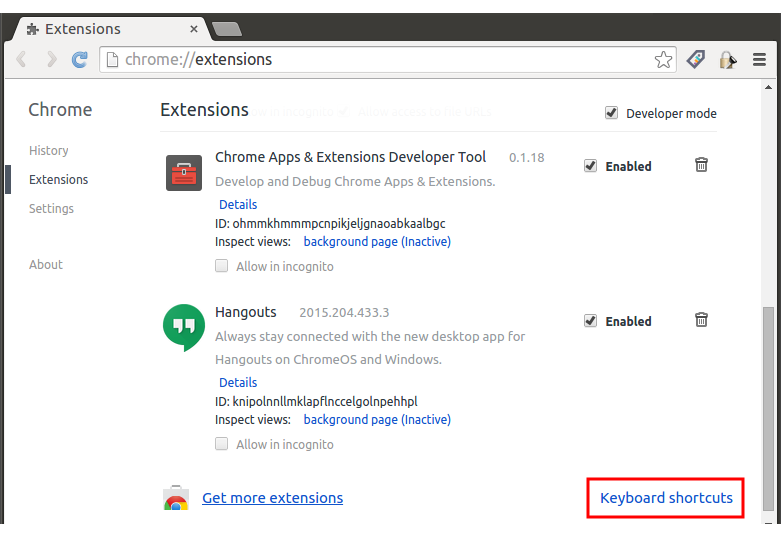Remove the Chrome Apps & Extensions Developer Tool

click(x=701, y=164)
